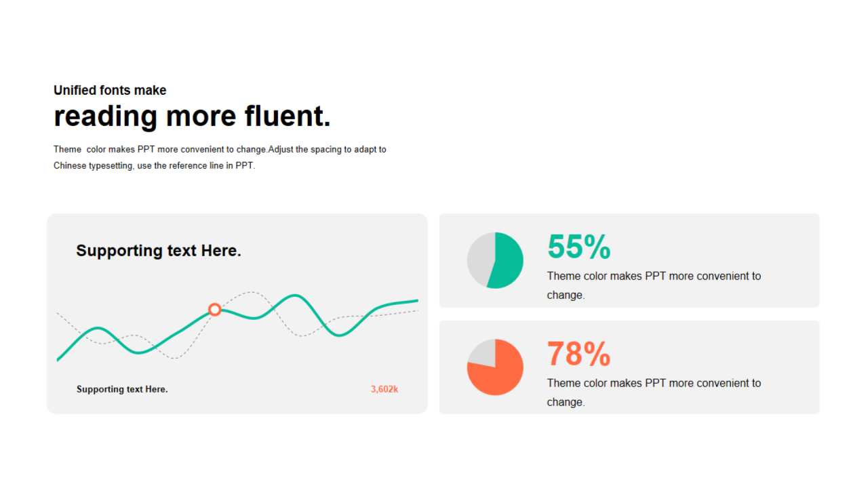Click the description under the 78% figure
868x488 pixels.
pos(654,392)
